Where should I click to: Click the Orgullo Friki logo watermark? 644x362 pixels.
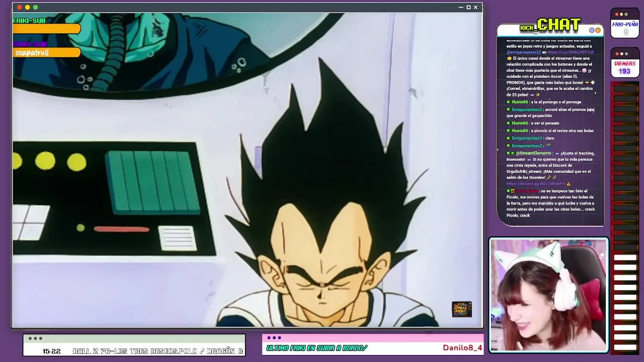(x=462, y=309)
